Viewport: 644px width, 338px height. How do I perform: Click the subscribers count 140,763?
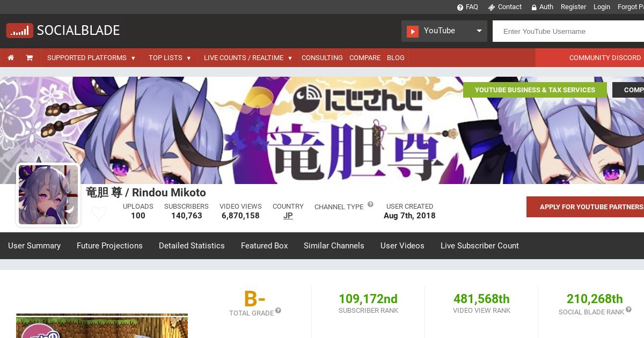187,216
